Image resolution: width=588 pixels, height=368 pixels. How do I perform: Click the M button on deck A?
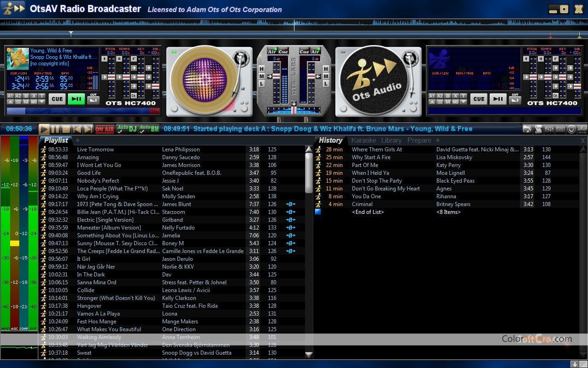pos(26,102)
